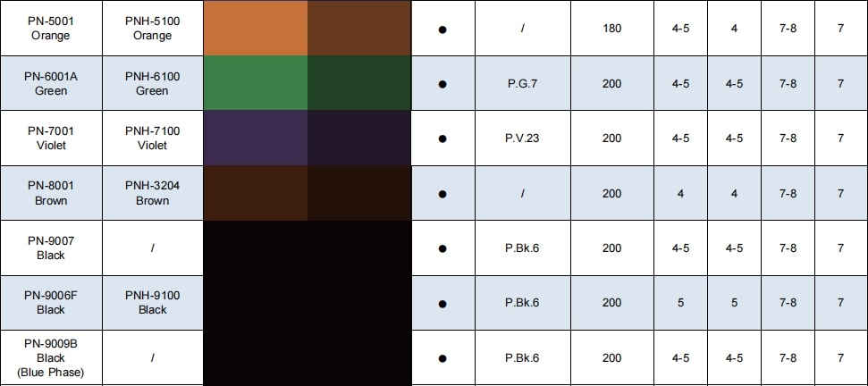
Task: Click the light violet PN-7001 swatch
Action: (256, 138)
